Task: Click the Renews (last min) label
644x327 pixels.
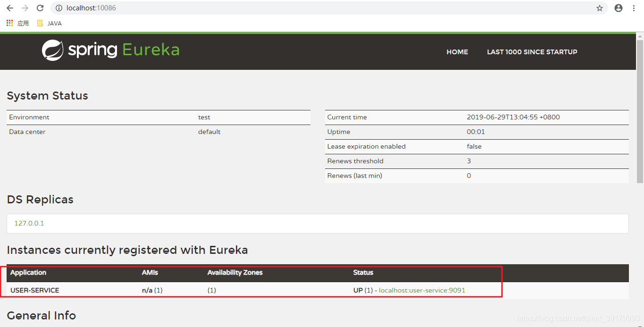Action: (355, 176)
